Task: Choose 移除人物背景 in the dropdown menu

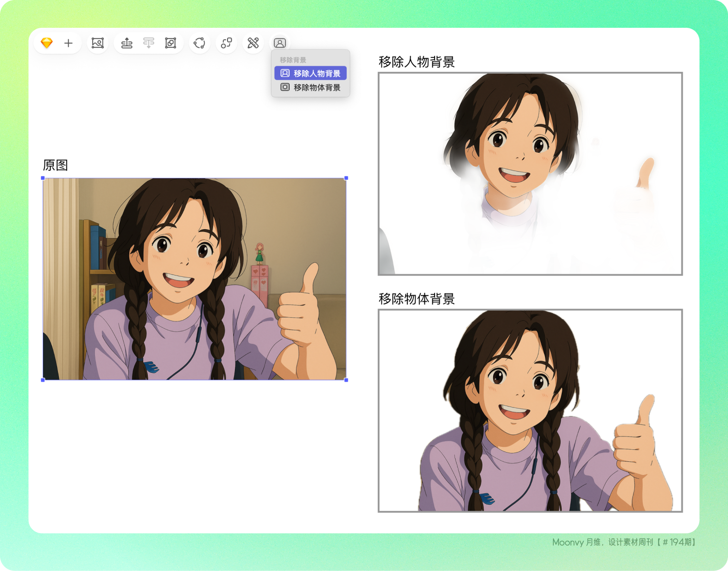Action: [310, 73]
